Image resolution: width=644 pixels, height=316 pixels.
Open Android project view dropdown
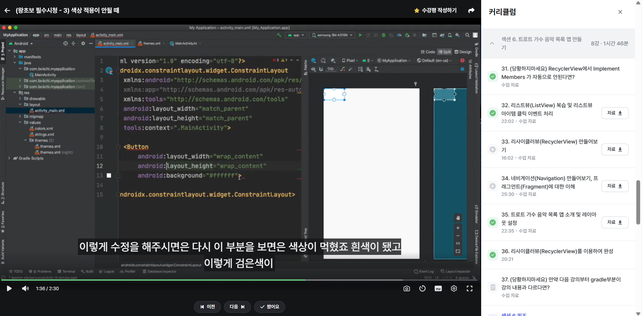click(21, 44)
